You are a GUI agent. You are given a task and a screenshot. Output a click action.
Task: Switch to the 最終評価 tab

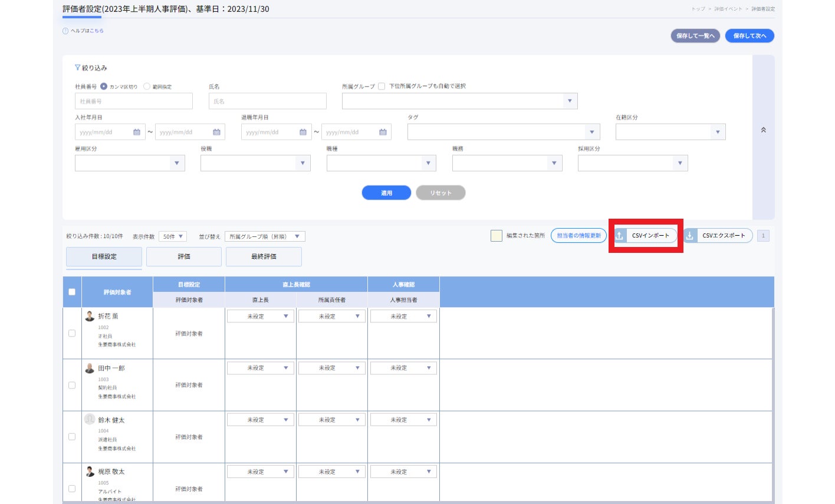[x=264, y=256]
